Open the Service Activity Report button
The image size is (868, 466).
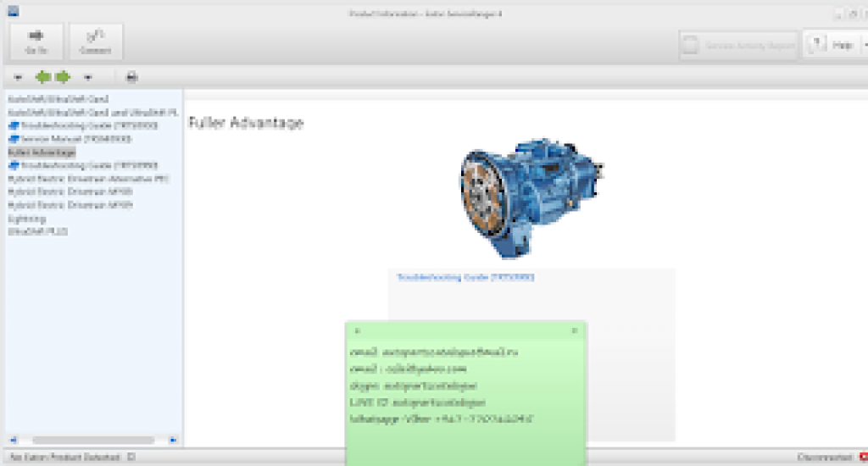(x=738, y=46)
